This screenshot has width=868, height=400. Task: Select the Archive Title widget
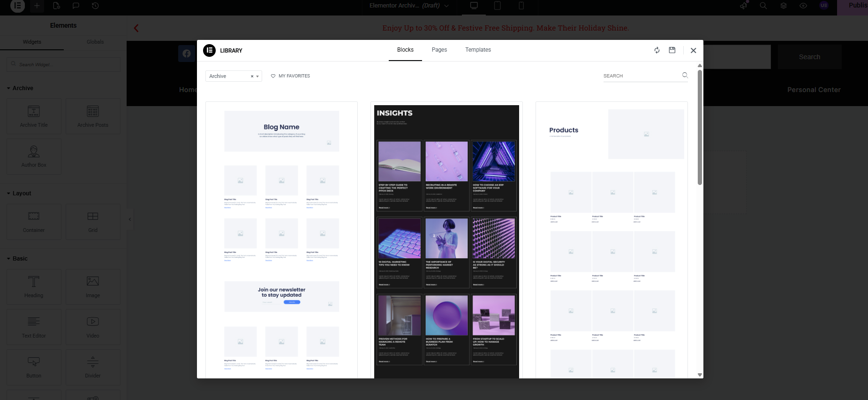click(34, 116)
